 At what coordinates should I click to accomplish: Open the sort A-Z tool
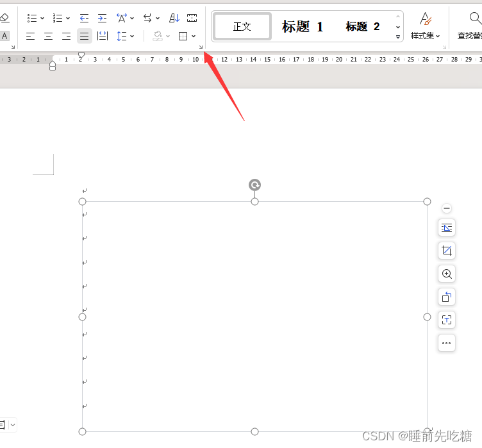coord(174,18)
